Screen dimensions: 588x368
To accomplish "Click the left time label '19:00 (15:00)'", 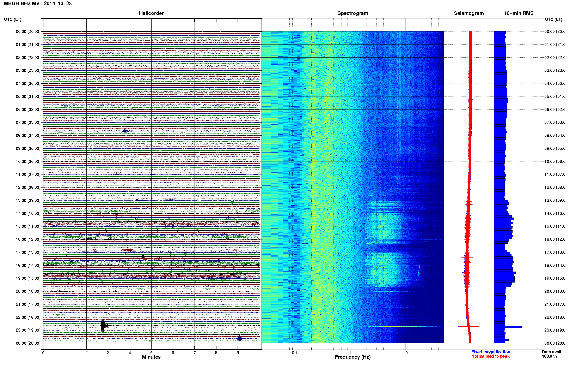I will pyautogui.click(x=28, y=278).
